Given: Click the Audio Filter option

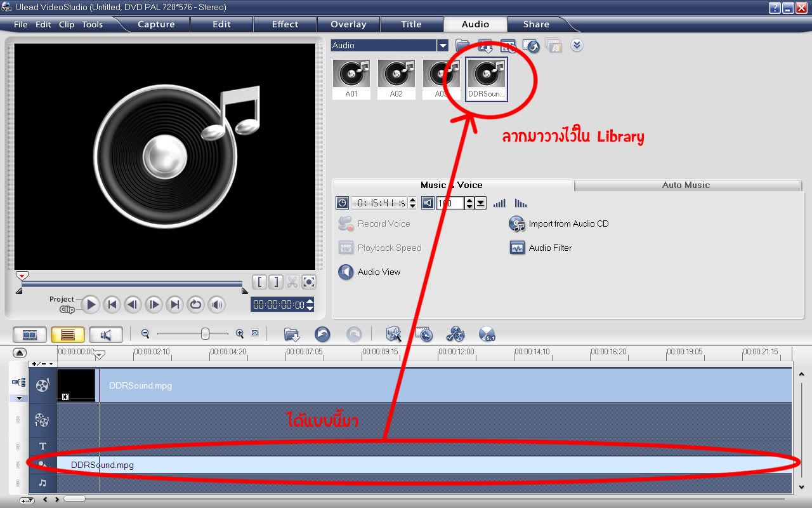Looking at the screenshot, I should pyautogui.click(x=550, y=248).
